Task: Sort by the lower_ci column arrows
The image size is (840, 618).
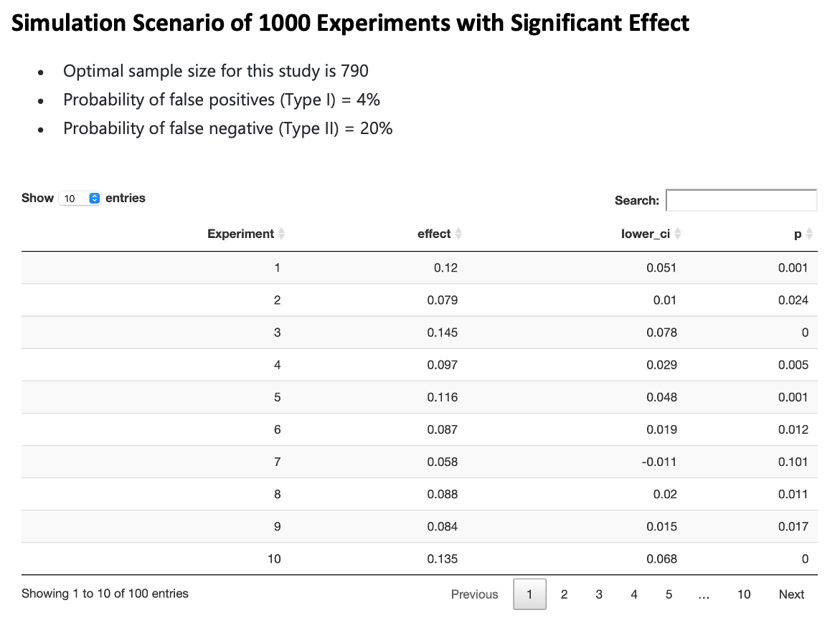Action: [x=678, y=234]
